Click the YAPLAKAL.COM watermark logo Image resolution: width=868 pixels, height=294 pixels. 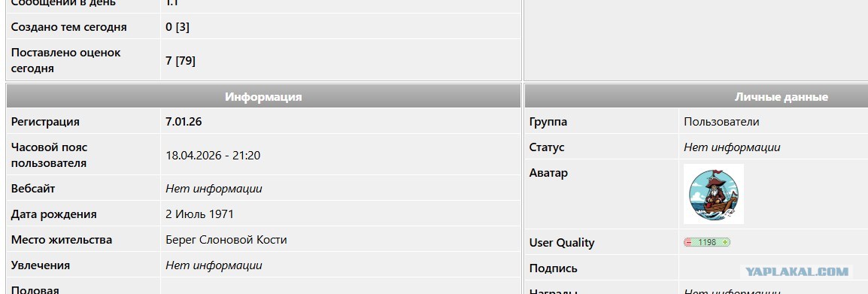[797, 272]
